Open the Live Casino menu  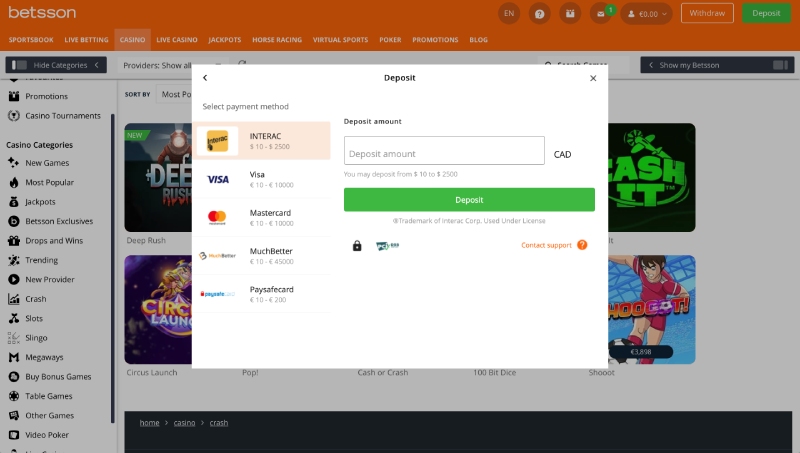point(177,39)
